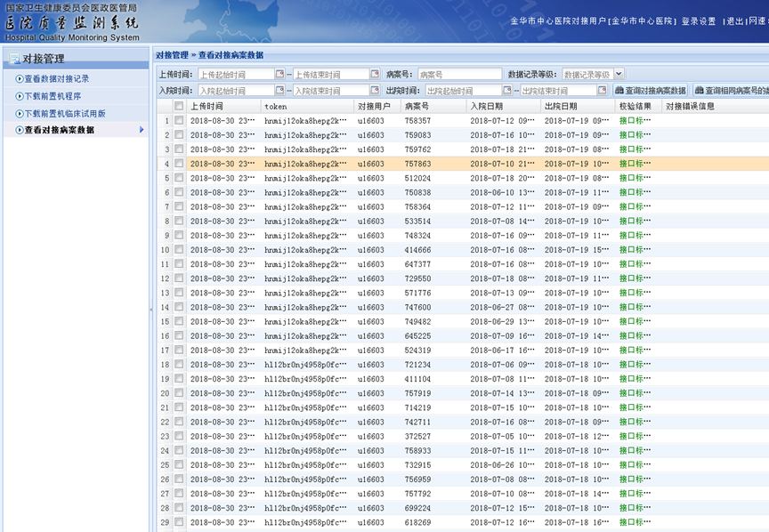Check the checkbox for row 20
Image resolution: width=769 pixels, height=532 pixels.
pyautogui.click(x=179, y=392)
